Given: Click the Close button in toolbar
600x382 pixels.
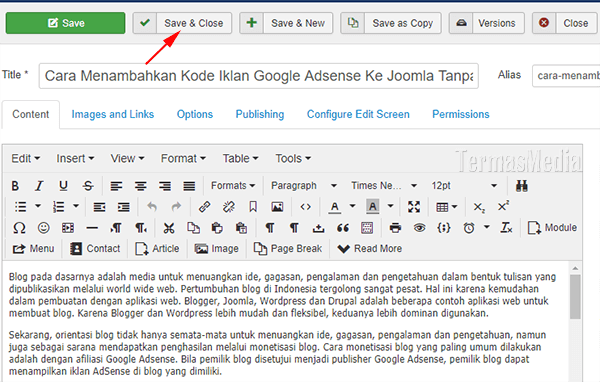Looking at the screenshot, I should point(564,23).
